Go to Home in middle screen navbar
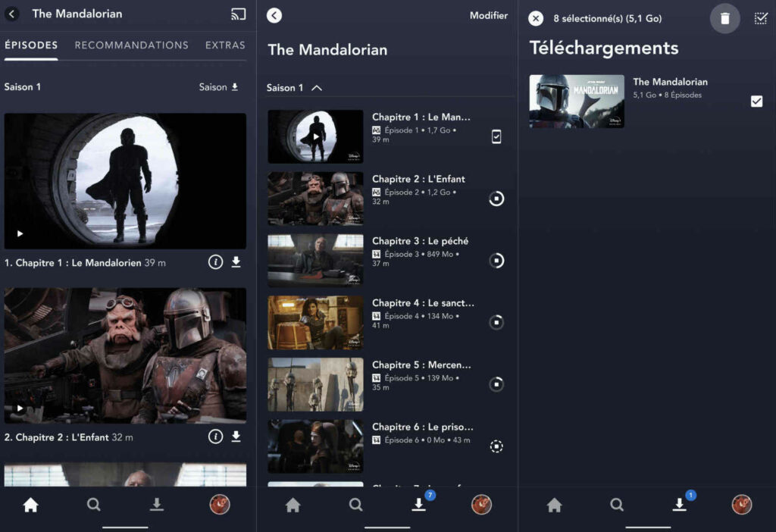 tap(293, 505)
